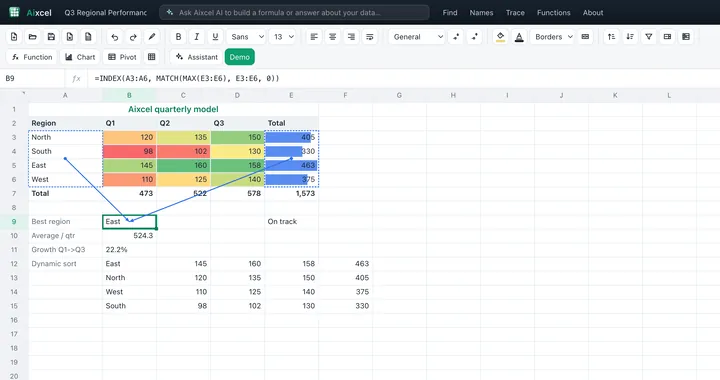Viewport: 720px width, 380px height.
Task: Click the first decimal places icon after General
Action: [456, 37]
